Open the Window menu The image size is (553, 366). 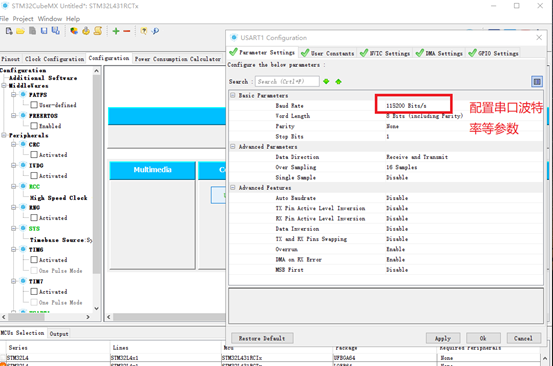(50, 19)
